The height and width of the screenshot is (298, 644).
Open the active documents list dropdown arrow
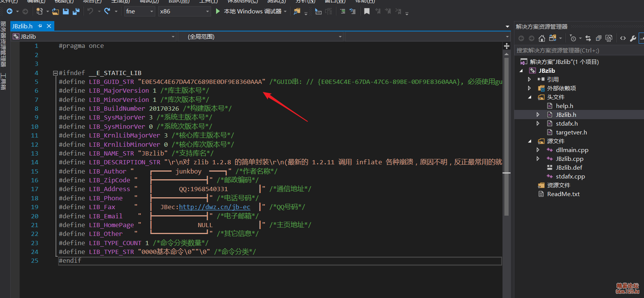point(507,26)
